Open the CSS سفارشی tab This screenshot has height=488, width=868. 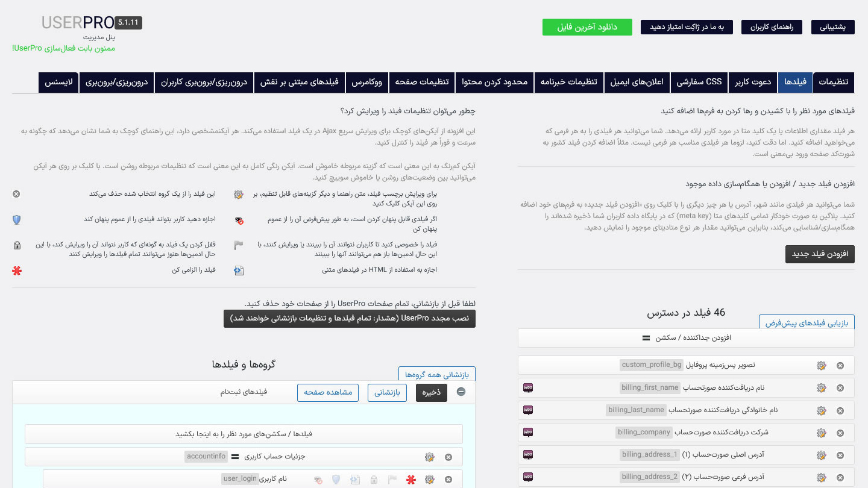[x=699, y=82]
